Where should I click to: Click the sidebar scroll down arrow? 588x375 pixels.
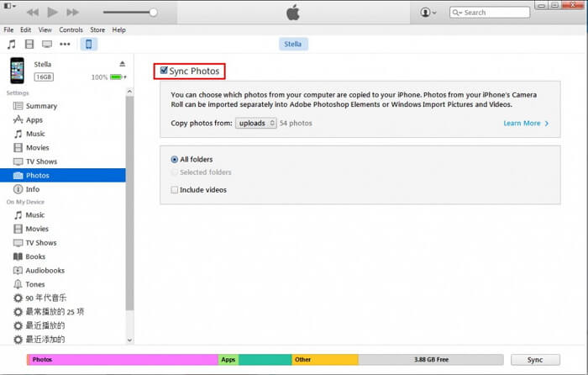(x=129, y=341)
